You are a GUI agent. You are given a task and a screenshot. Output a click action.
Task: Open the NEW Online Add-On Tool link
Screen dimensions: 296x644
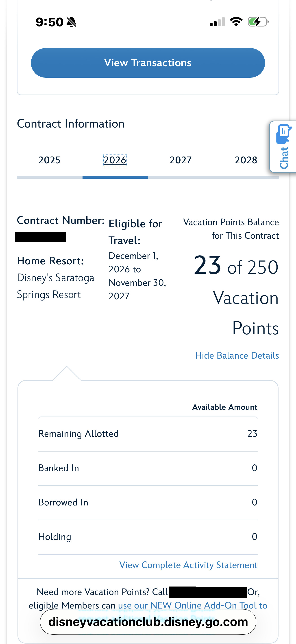tap(192, 605)
